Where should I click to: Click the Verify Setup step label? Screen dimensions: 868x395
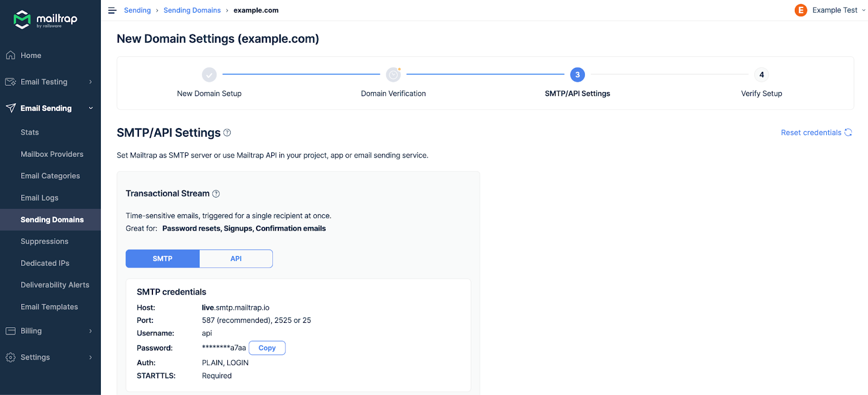click(x=762, y=93)
